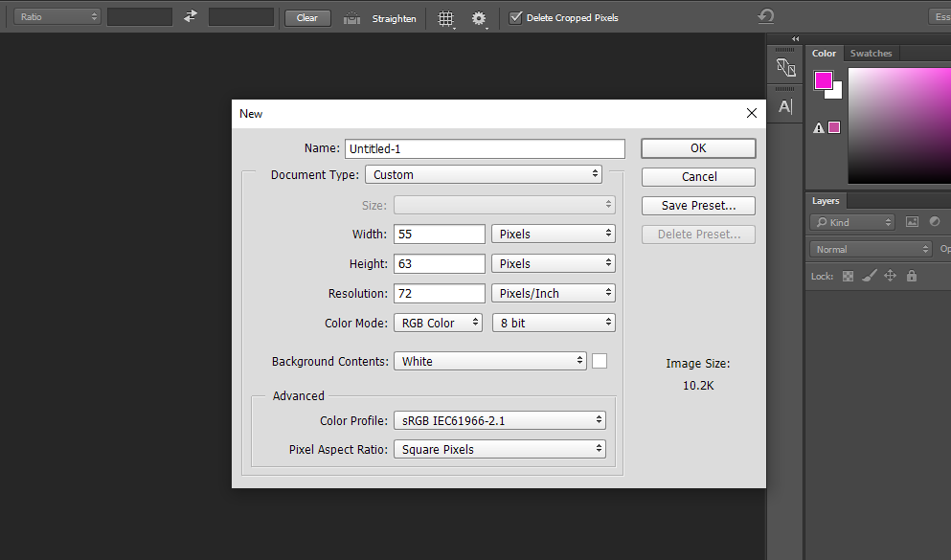This screenshot has width=951, height=560.
Task: Open the Document Type dropdown
Action: (x=484, y=175)
